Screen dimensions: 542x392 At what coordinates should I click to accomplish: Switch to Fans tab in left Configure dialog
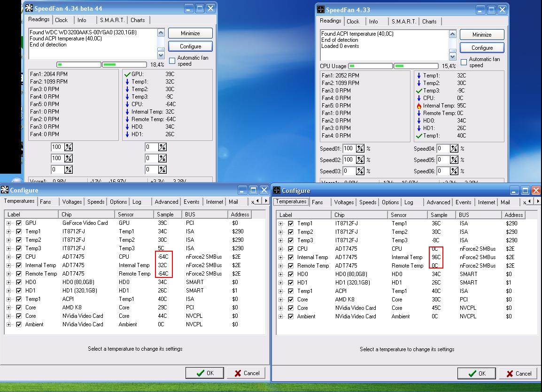click(x=45, y=202)
